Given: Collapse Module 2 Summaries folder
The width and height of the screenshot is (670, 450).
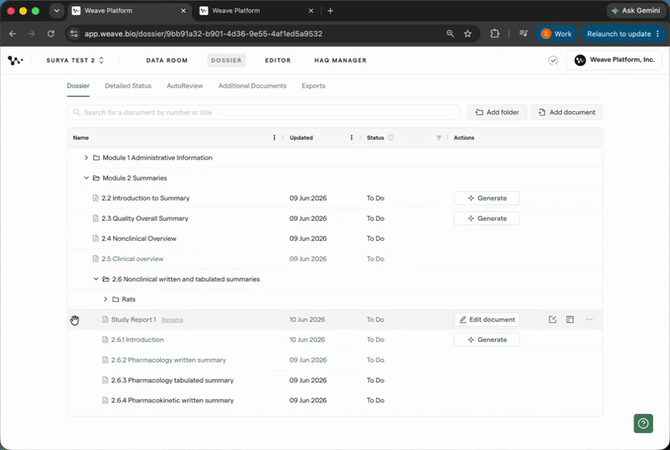Looking at the screenshot, I should pos(86,178).
